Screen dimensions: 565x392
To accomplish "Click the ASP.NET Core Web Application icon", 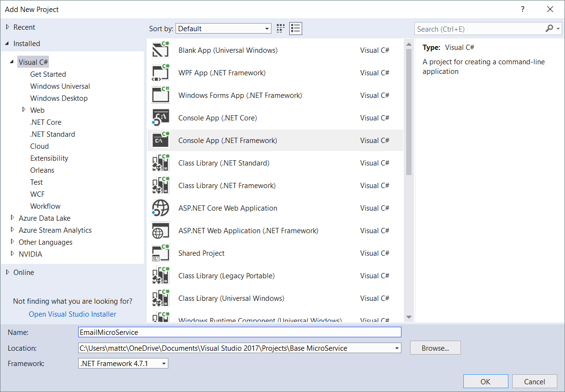I will [160, 208].
